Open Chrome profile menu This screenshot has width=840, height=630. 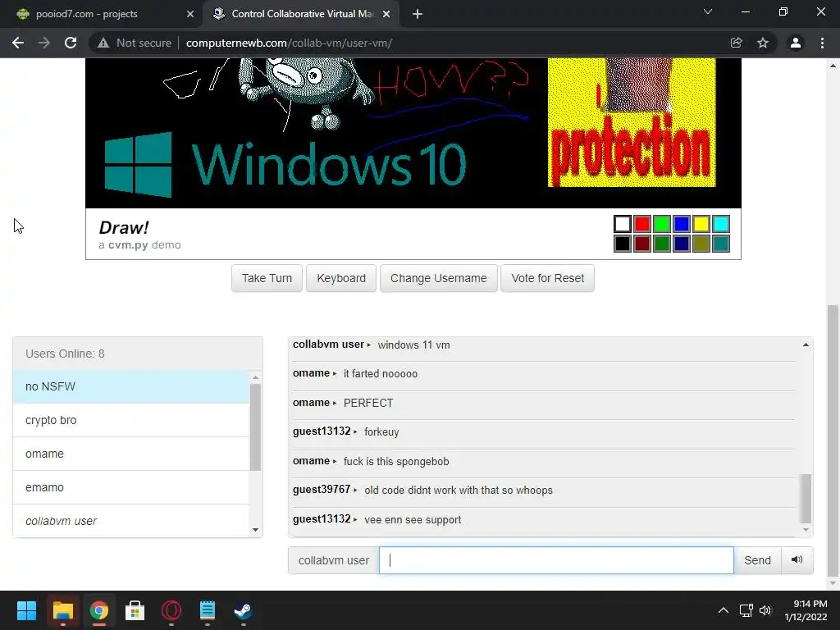(796, 43)
